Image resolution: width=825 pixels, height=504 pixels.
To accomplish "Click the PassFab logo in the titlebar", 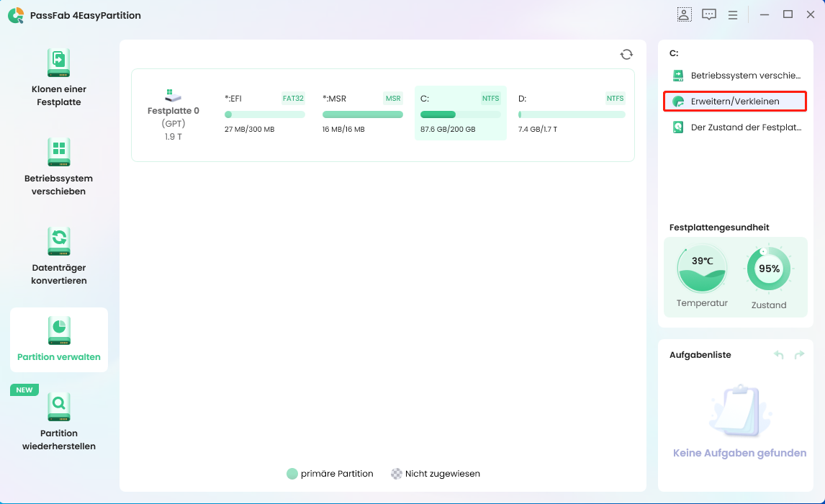I will [16, 14].
